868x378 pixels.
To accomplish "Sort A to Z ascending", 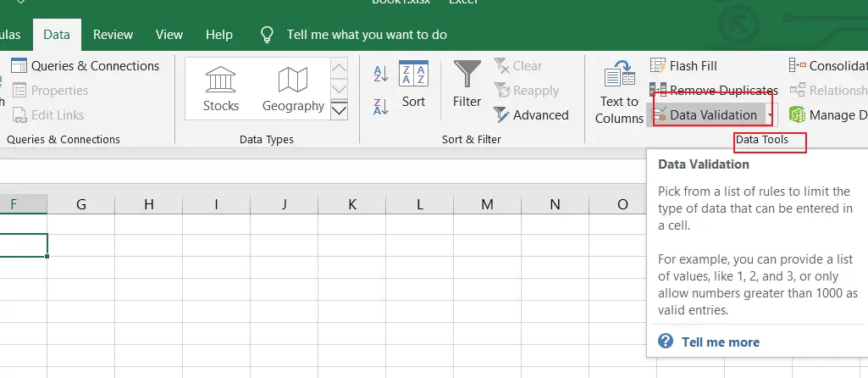I will click(x=381, y=74).
